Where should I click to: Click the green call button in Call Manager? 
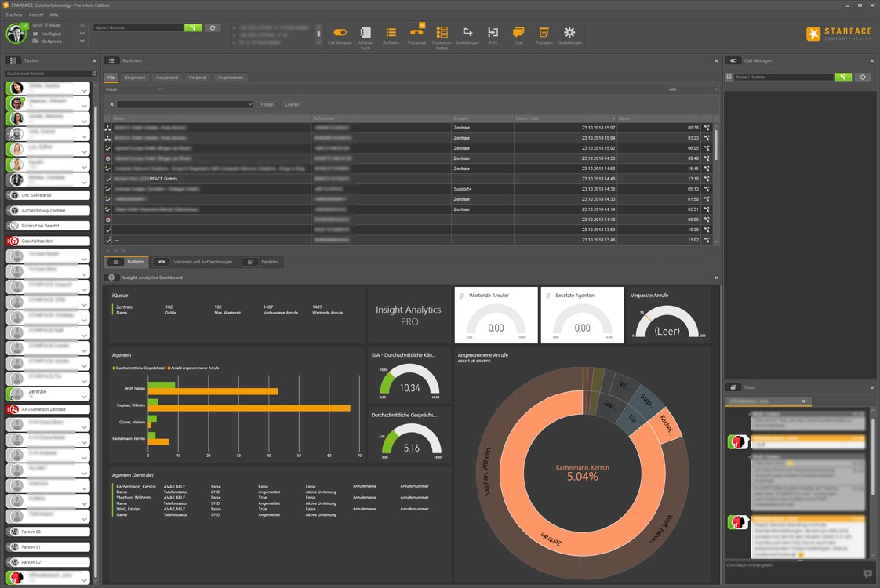843,77
